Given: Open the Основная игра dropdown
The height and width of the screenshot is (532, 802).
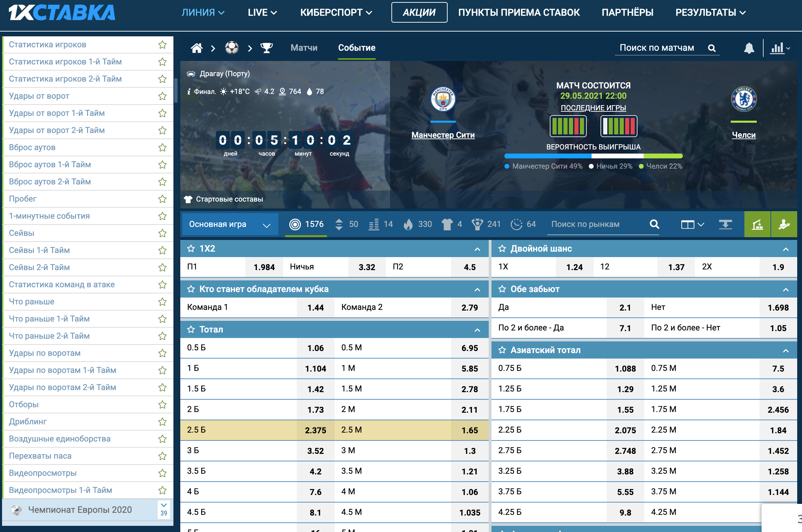Looking at the screenshot, I should [230, 225].
